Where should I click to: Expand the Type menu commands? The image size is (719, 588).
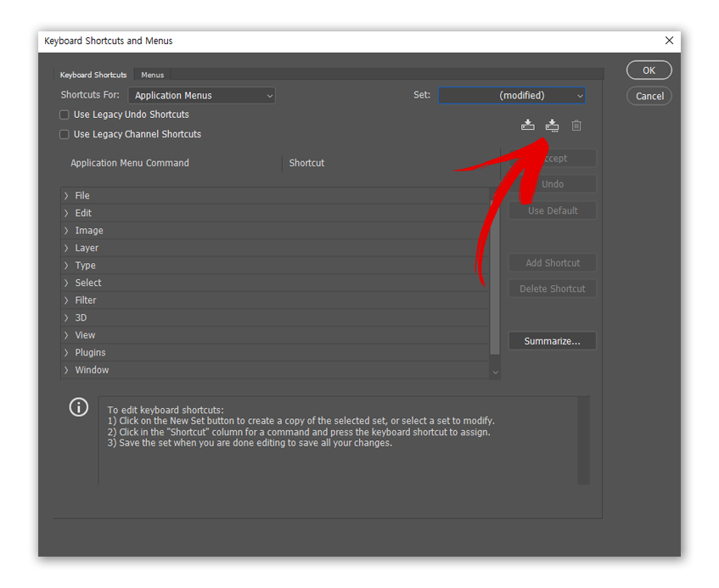(x=66, y=266)
